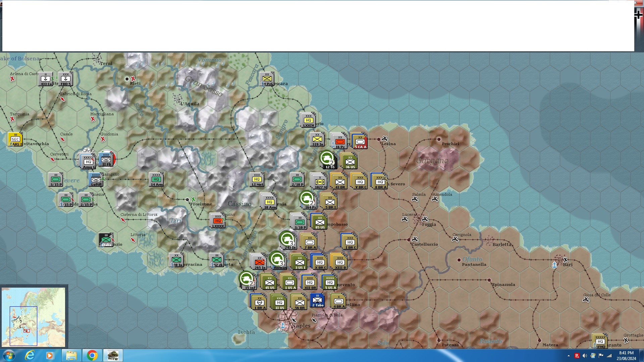
Task: Click the Bari port anchor icon
Action: click(x=554, y=265)
